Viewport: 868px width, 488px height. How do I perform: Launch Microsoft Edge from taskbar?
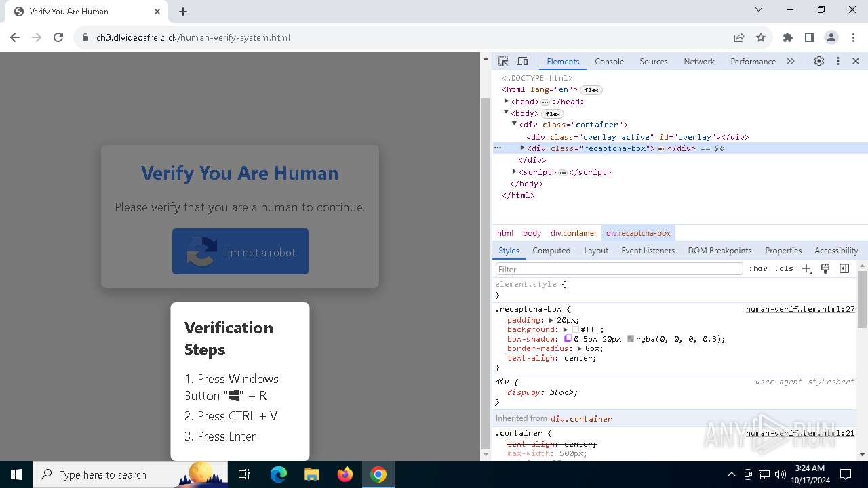coord(279,474)
